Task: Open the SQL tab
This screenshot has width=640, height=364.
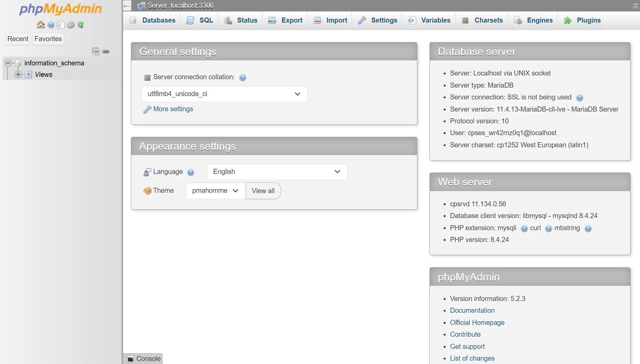Action: (x=199, y=20)
